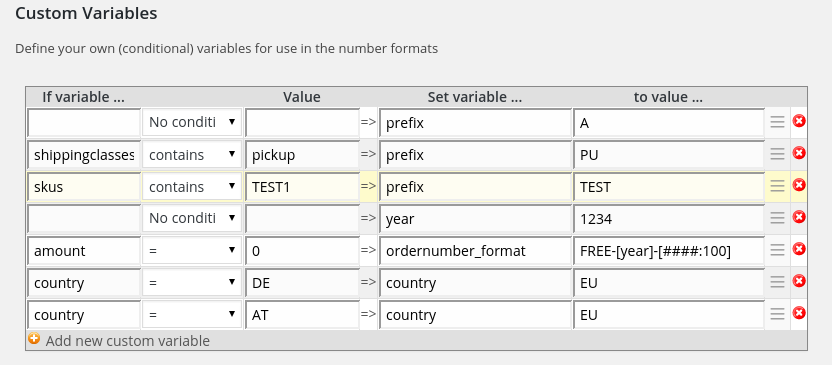
Task: Delete the year 1234 row
Action: (x=799, y=217)
